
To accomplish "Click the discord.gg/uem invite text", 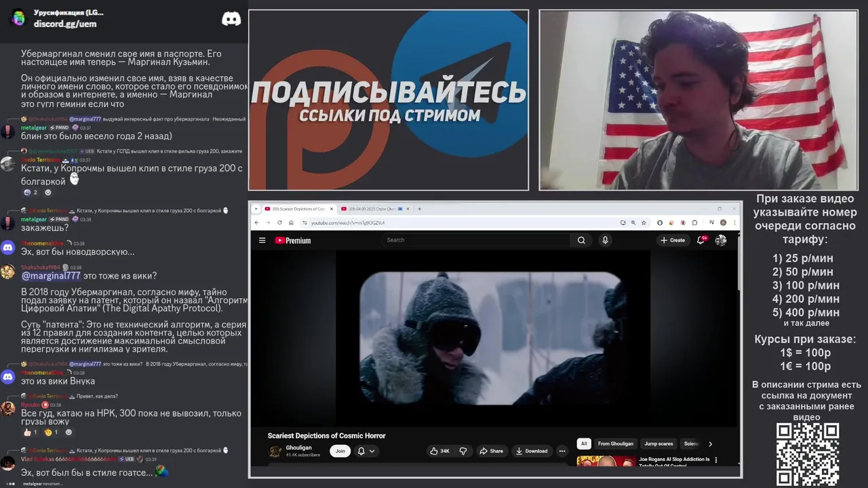I will (65, 24).
